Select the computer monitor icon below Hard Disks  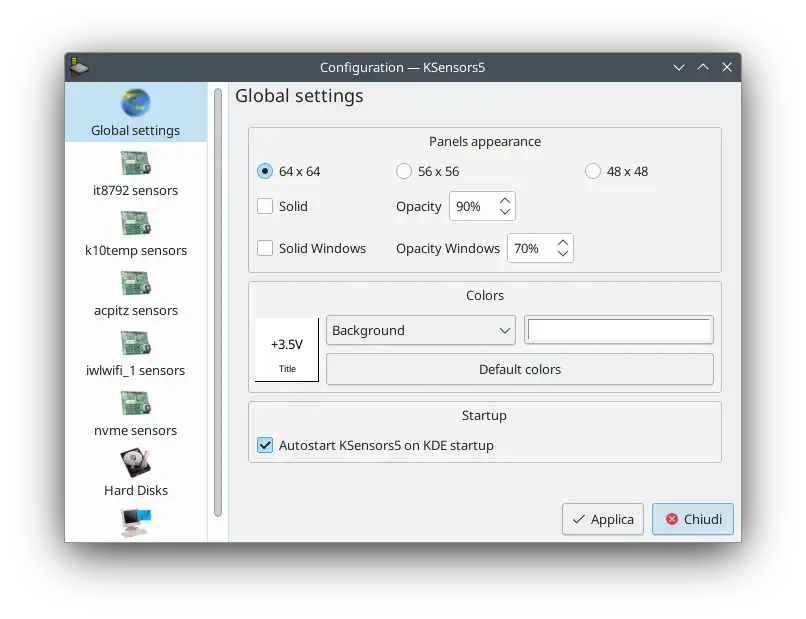coord(136,523)
